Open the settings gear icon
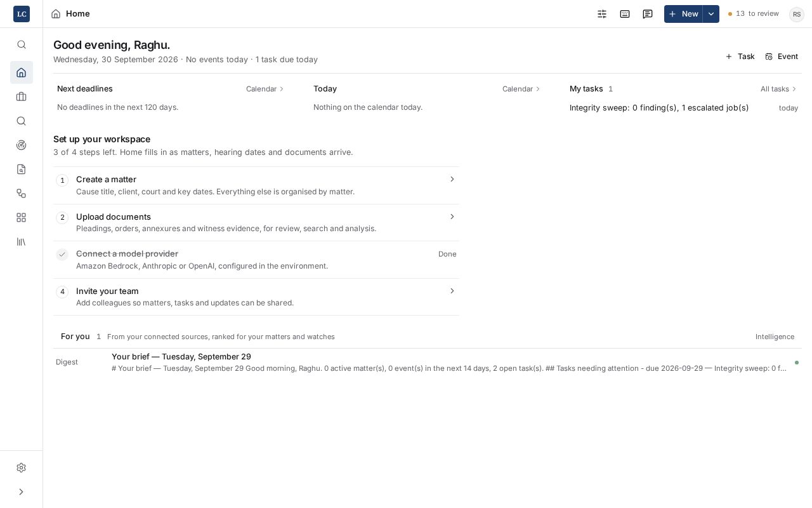 [x=22, y=467]
